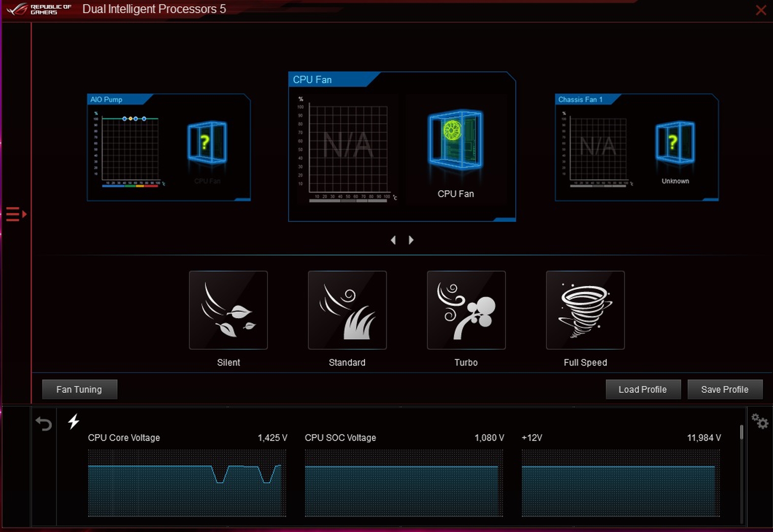Select the Full Speed tornado icon

[x=585, y=310]
